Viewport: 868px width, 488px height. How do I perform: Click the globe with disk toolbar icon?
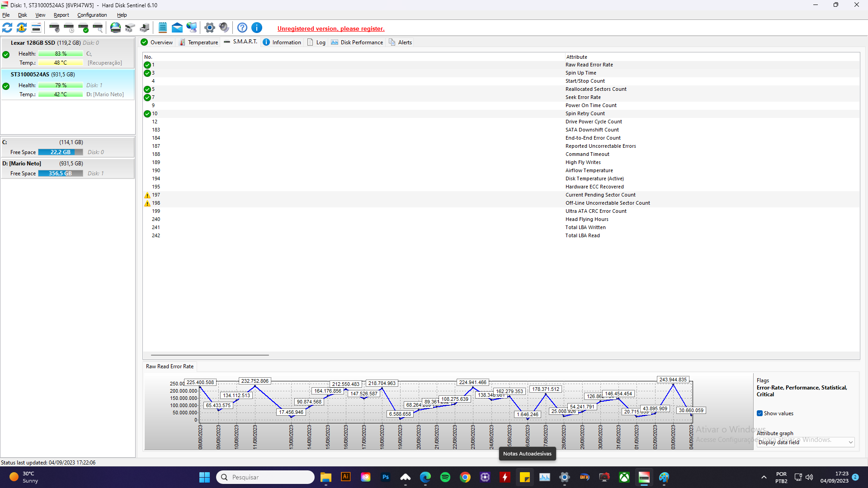116,28
